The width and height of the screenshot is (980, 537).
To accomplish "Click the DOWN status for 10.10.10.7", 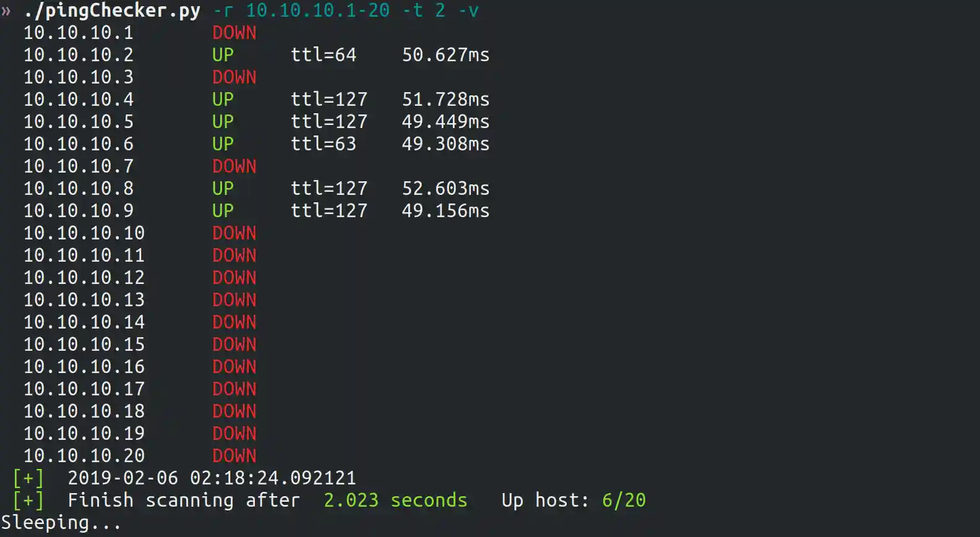I will [234, 166].
